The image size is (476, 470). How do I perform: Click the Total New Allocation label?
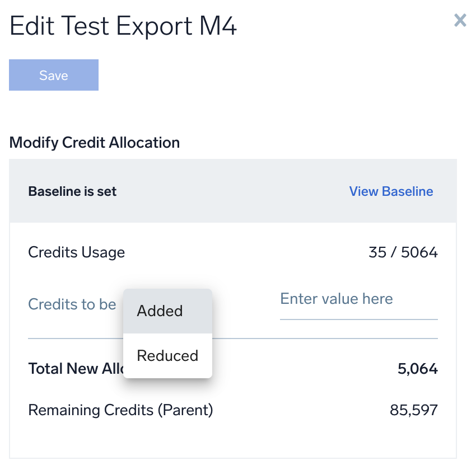(74, 369)
